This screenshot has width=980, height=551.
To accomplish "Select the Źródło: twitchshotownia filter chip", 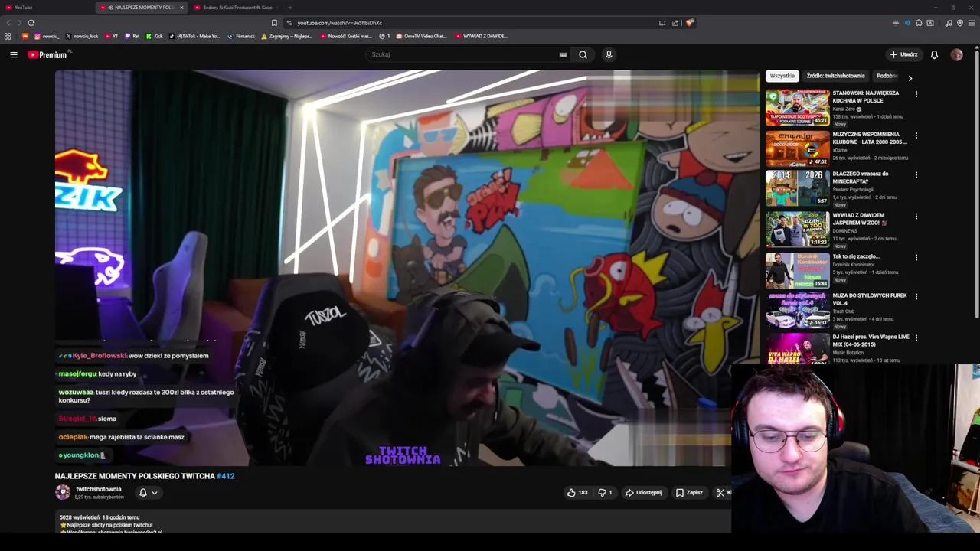I will click(x=835, y=76).
